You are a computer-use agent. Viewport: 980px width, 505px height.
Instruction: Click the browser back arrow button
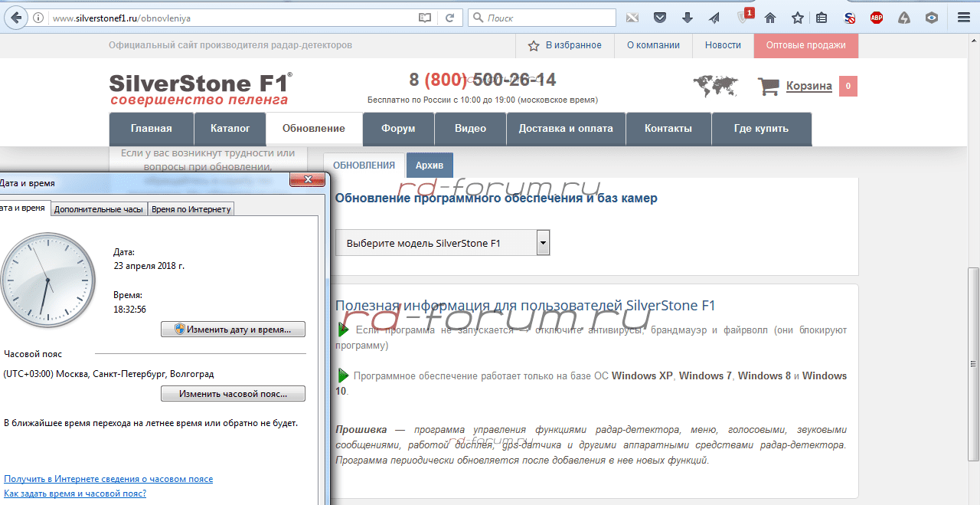click(15, 17)
